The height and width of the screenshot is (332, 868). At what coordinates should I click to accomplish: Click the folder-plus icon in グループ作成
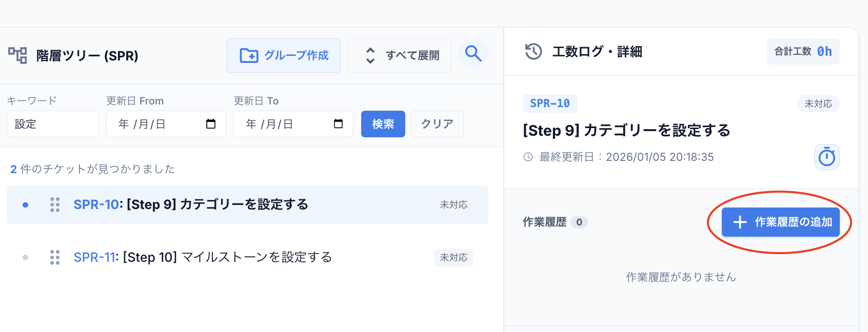pyautogui.click(x=249, y=55)
